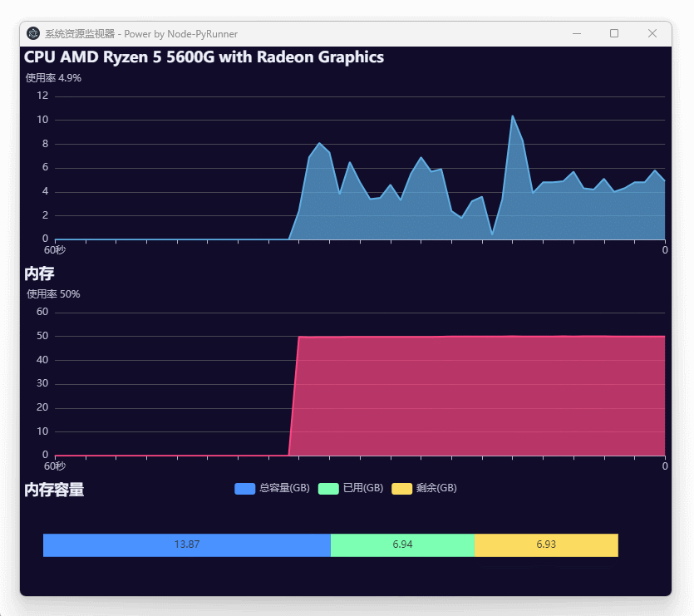Click the app icon in title bar
The width and height of the screenshot is (694, 616).
click(33, 33)
